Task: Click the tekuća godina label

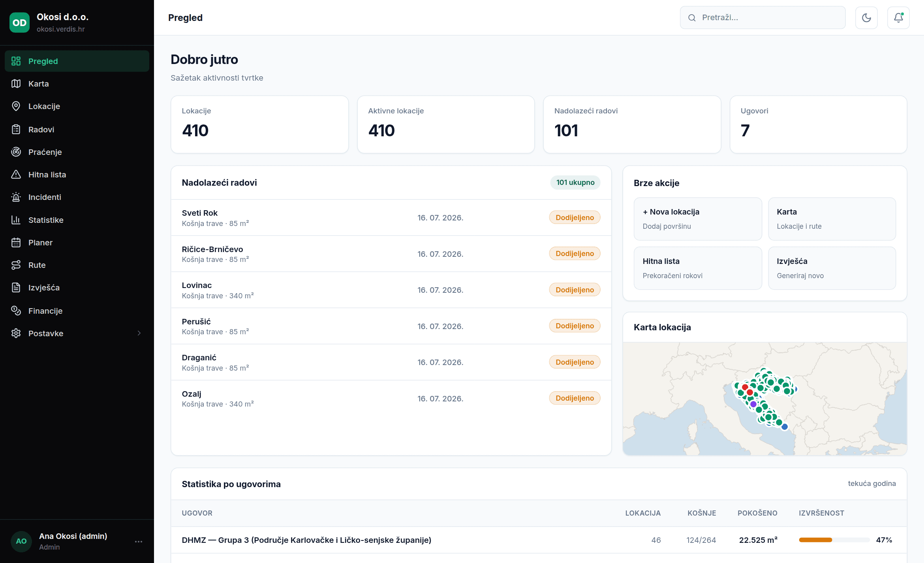Action: click(872, 484)
